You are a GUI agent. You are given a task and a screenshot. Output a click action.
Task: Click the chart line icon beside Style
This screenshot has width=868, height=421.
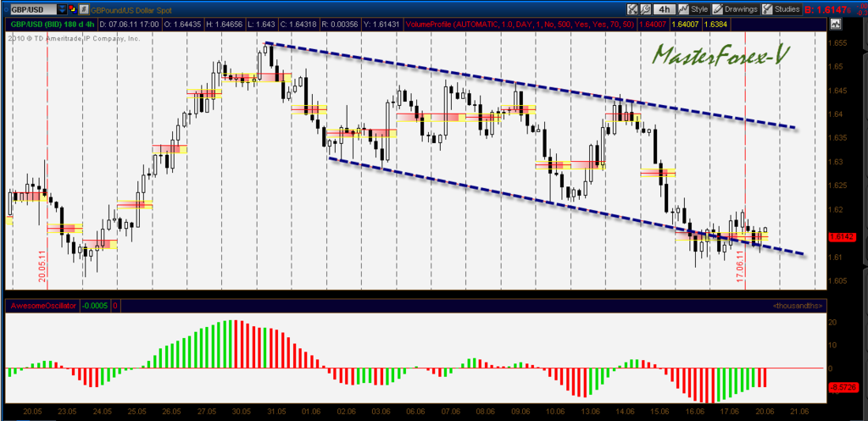[x=683, y=9]
